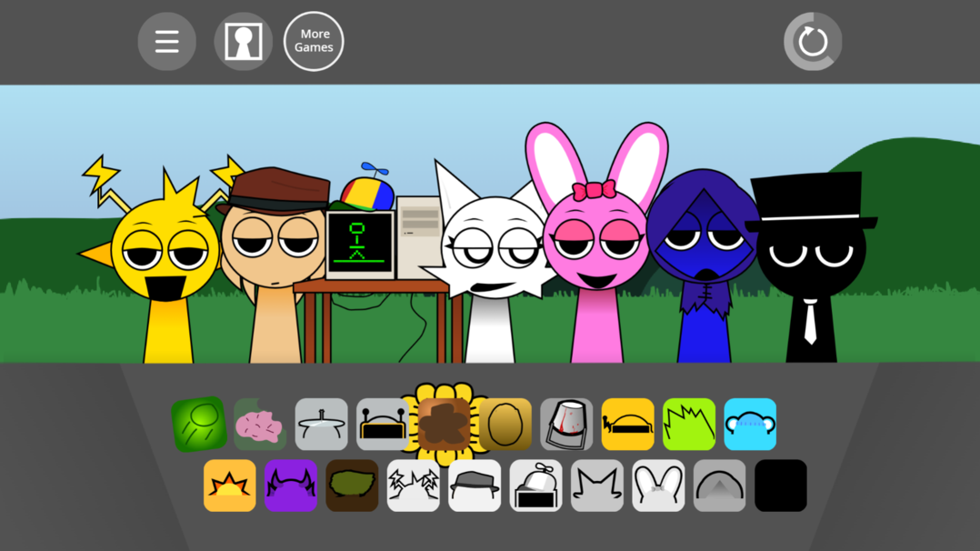Pick the bunny ears icon
980x551 pixels.
click(658, 486)
